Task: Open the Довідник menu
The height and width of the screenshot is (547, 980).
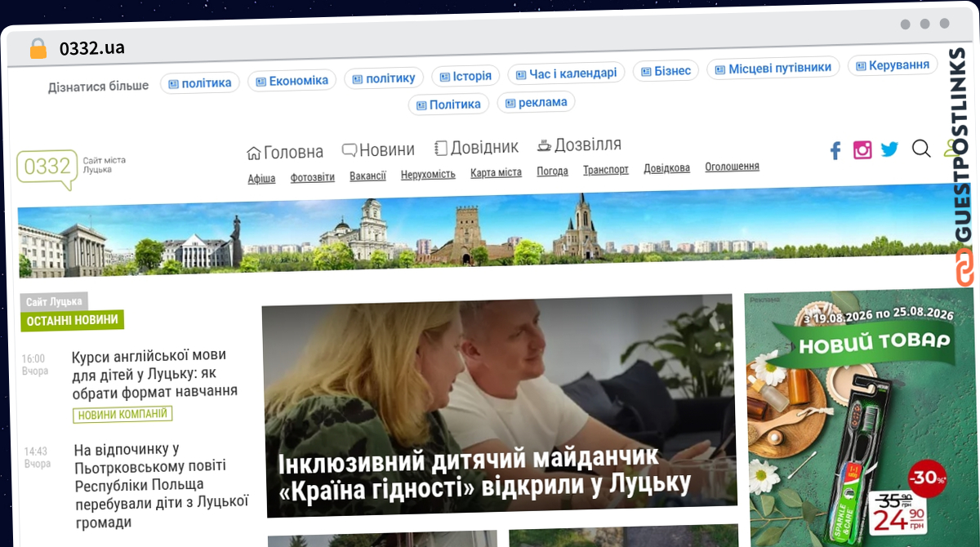Action: pos(476,148)
